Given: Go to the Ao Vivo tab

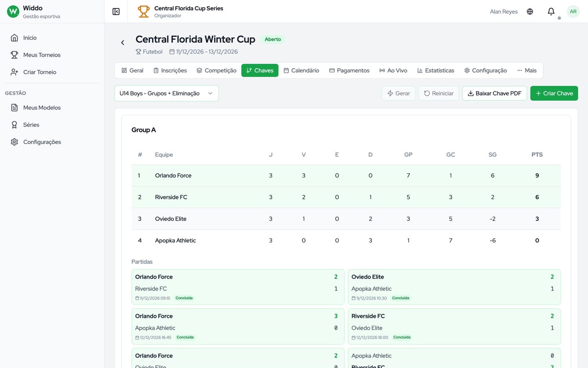Looking at the screenshot, I should [x=393, y=70].
